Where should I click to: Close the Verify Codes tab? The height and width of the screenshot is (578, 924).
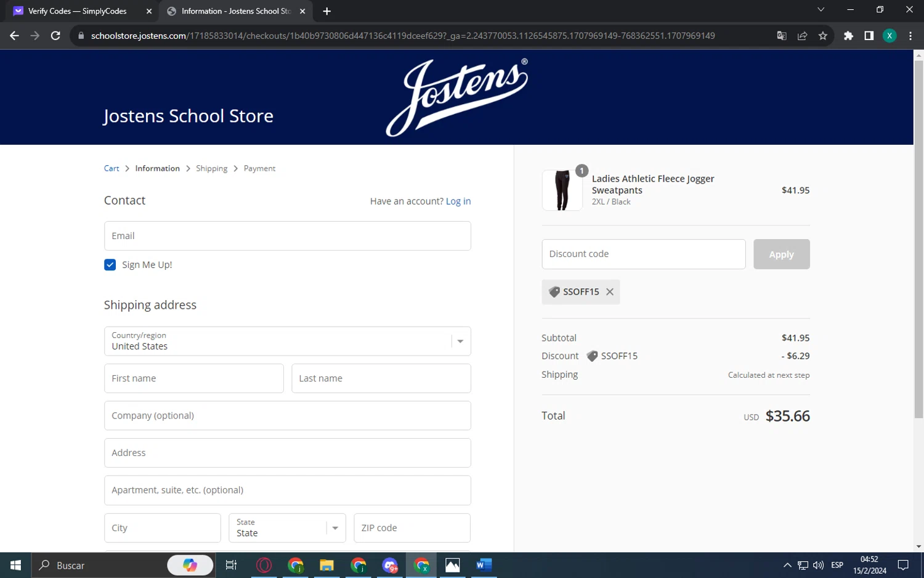point(149,11)
